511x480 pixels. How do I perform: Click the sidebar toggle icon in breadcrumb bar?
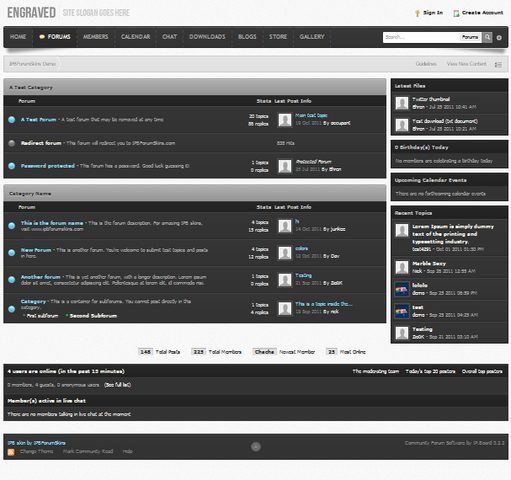click(x=498, y=64)
